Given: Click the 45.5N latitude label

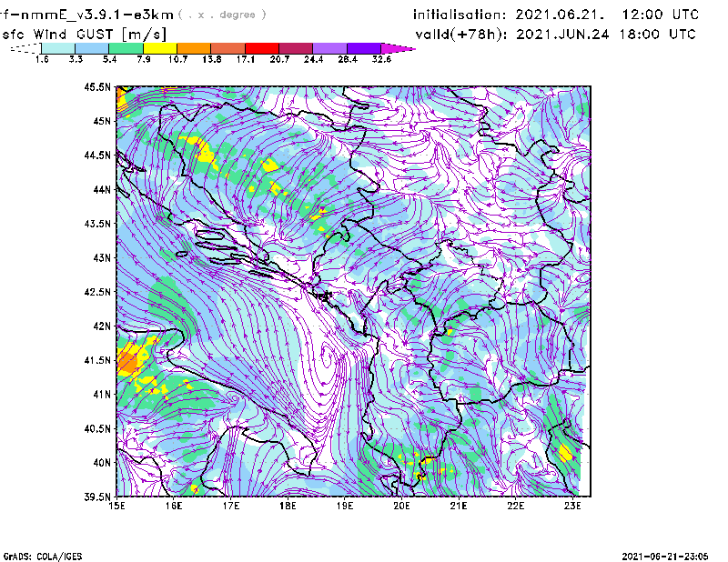Looking at the screenshot, I should tap(97, 86).
